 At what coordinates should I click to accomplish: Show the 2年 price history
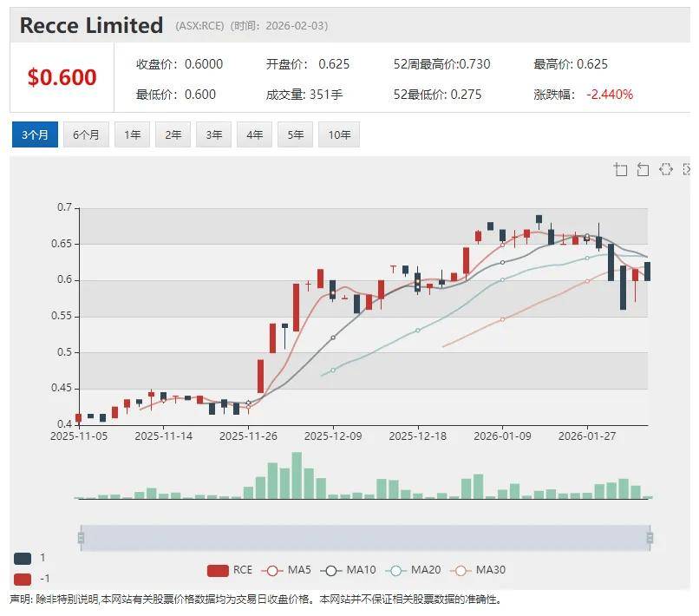(173, 134)
